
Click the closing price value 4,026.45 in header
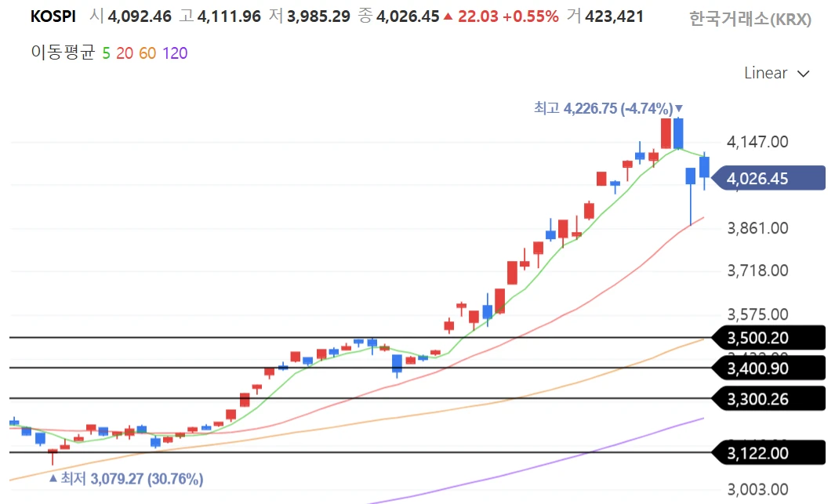[408, 16]
